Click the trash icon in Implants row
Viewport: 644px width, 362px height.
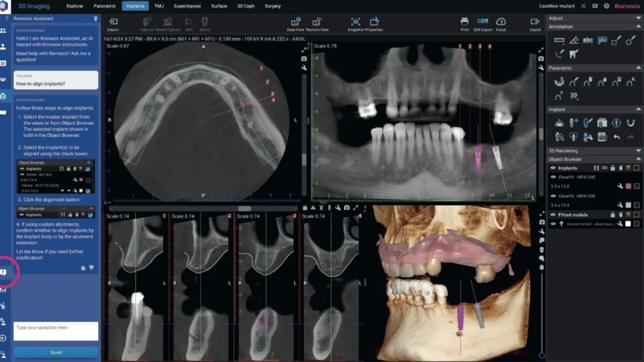[x=621, y=168]
